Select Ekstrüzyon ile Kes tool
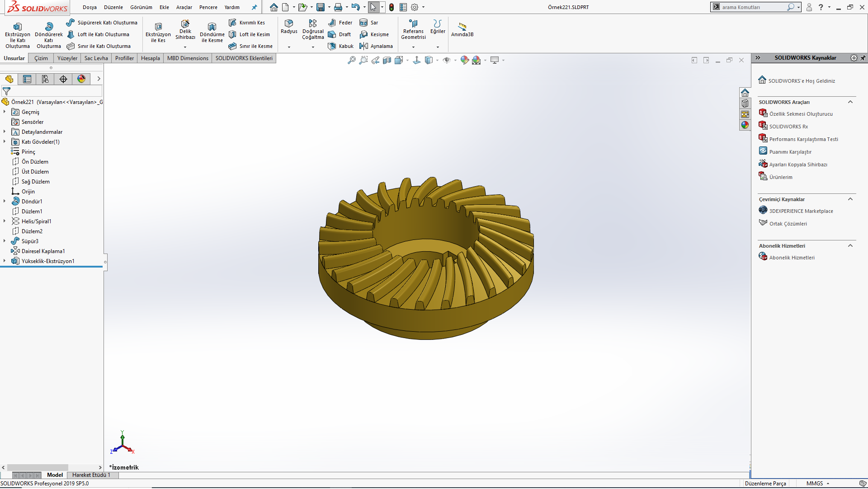This screenshot has width=868, height=489. tap(158, 33)
